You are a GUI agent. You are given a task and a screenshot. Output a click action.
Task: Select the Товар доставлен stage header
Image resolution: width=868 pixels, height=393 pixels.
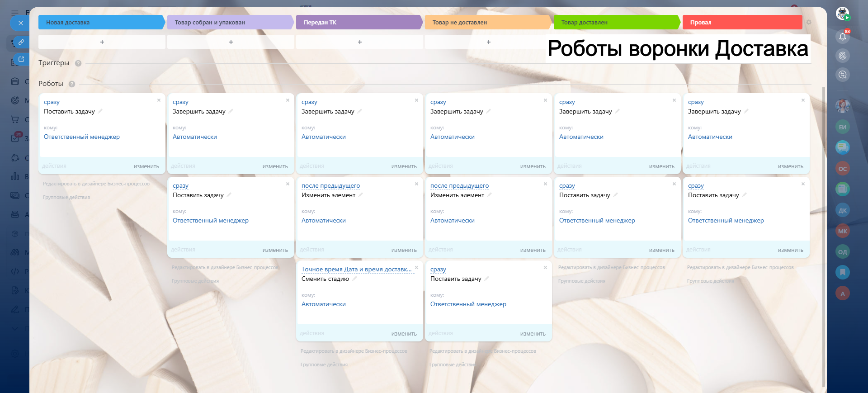[x=617, y=22]
